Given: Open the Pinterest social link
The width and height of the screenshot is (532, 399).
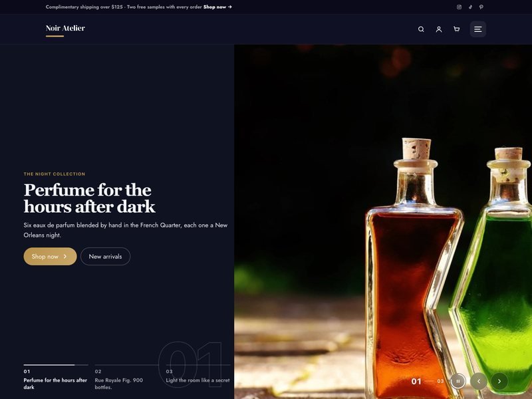Looking at the screenshot, I should coord(481,7).
